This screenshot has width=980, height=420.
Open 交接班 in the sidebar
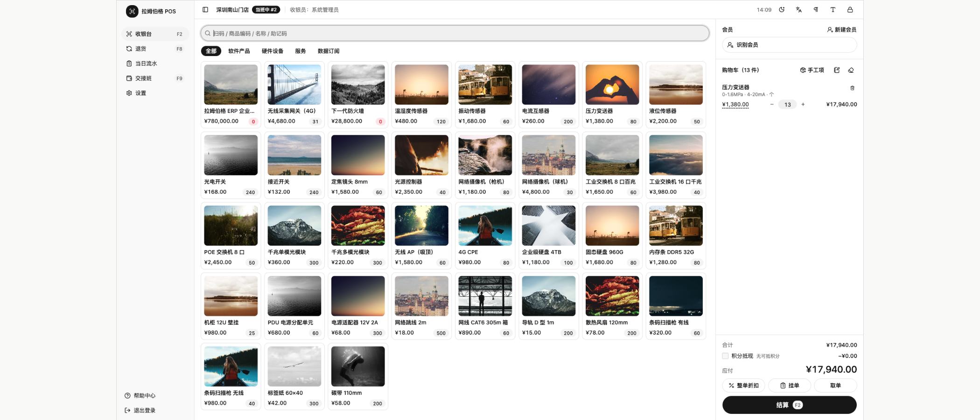[155, 78]
